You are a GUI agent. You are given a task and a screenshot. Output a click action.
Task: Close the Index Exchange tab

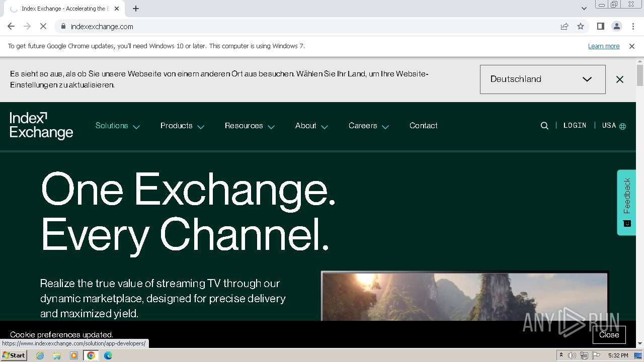coord(117,9)
